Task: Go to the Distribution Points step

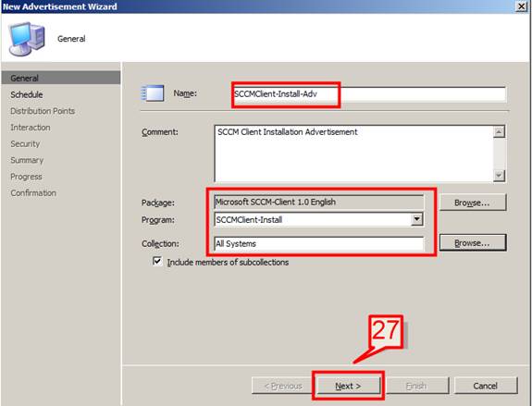Action: click(43, 111)
